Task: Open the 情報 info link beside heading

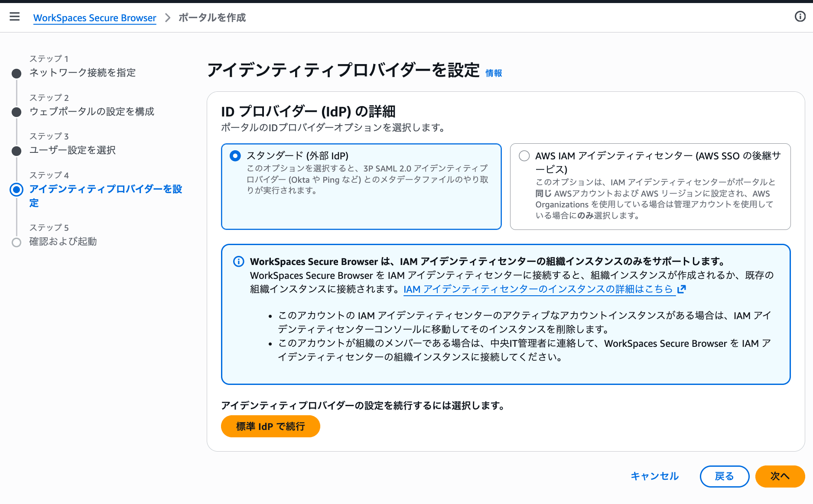Action: point(494,73)
